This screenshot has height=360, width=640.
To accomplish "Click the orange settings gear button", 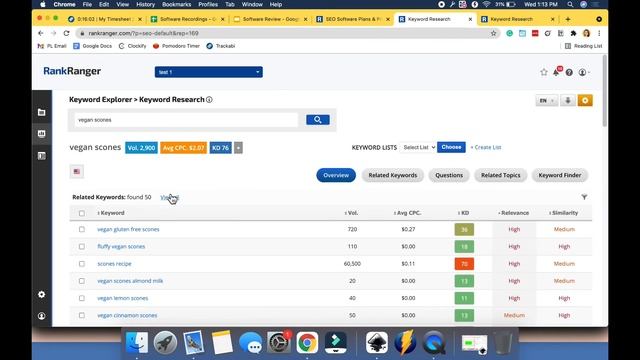I will [x=585, y=100].
